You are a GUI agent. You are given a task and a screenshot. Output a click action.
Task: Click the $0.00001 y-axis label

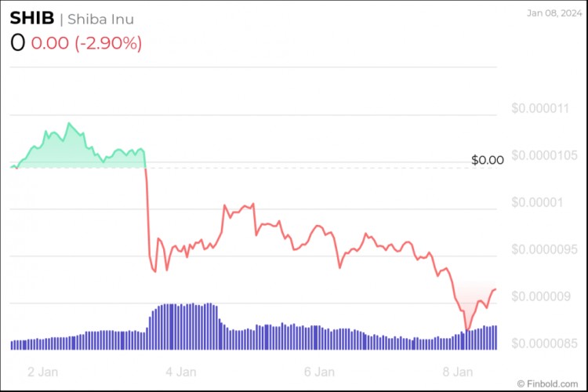pyautogui.click(x=538, y=202)
